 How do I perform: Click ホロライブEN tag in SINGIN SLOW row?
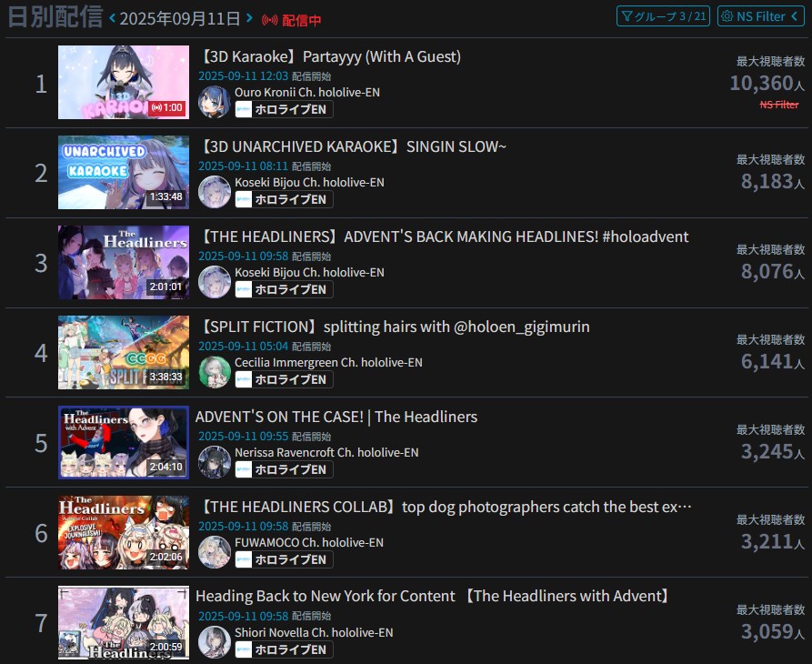[x=284, y=199]
